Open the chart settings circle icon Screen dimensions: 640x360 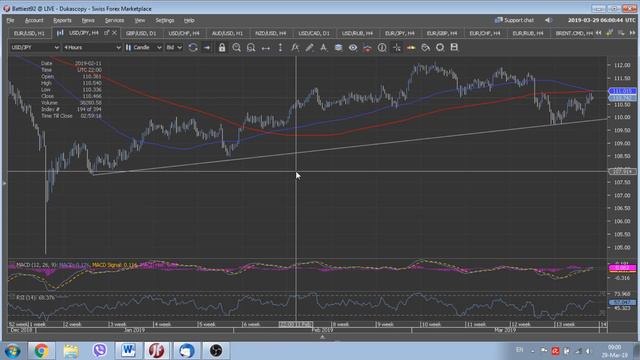click(440, 48)
